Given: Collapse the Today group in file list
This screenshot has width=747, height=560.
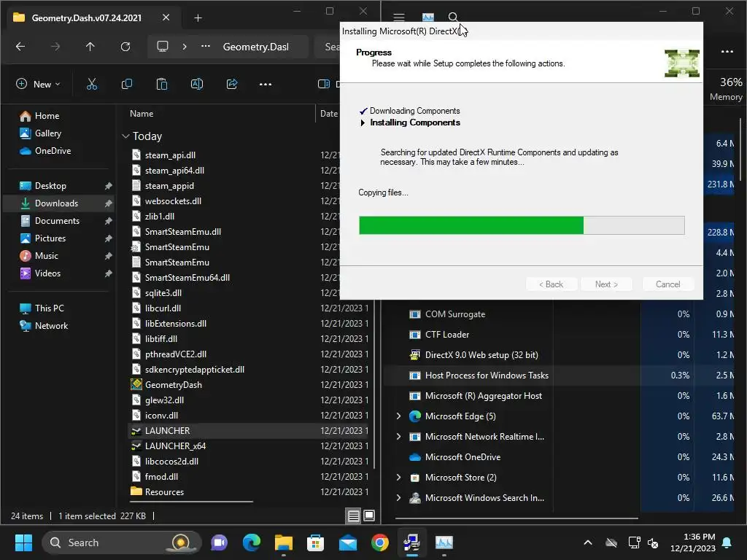Looking at the screenshot, I should point(125,136).
